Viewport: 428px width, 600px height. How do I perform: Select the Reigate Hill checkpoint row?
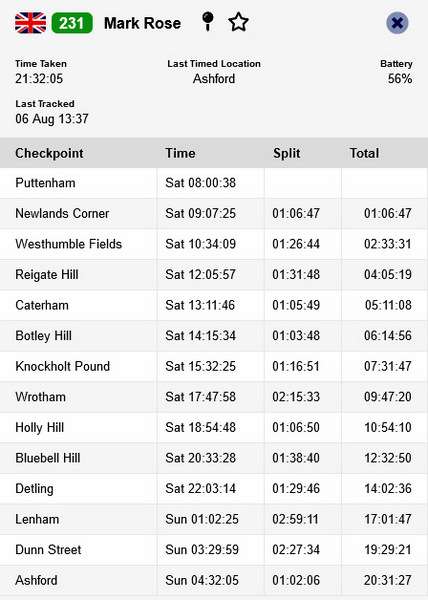[214, 275]
